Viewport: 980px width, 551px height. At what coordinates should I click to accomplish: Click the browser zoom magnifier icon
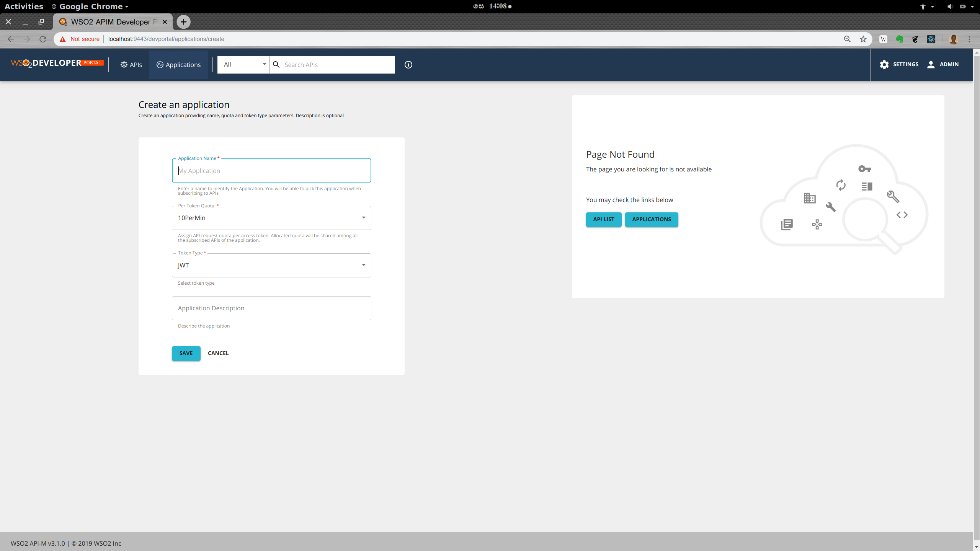click(847, 39)
